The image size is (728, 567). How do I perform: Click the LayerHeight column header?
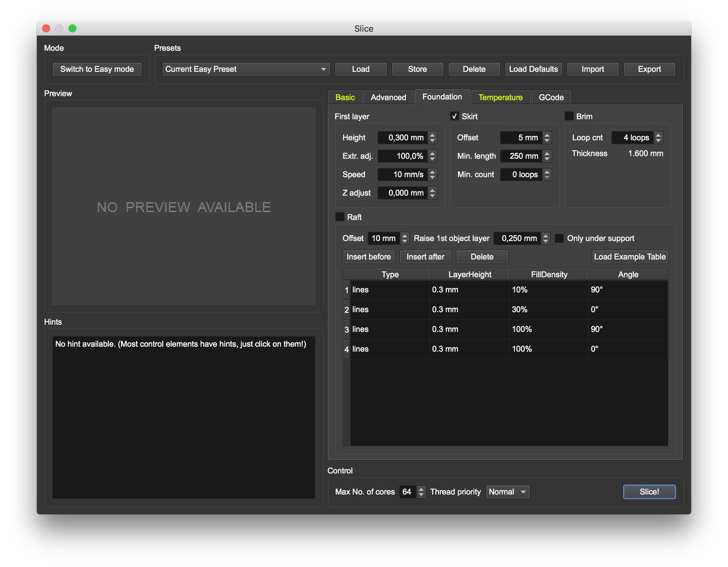click(x=470, y=274)
